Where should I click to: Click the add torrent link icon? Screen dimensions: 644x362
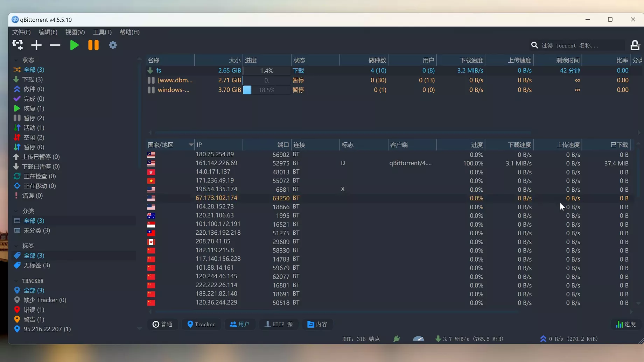tap(17, 45)
